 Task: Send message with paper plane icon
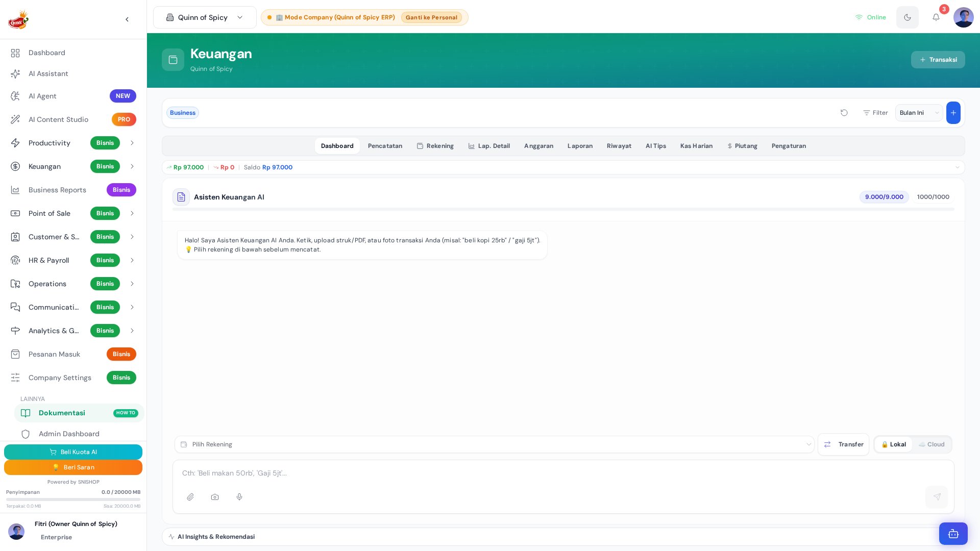(x=937, y=497)
